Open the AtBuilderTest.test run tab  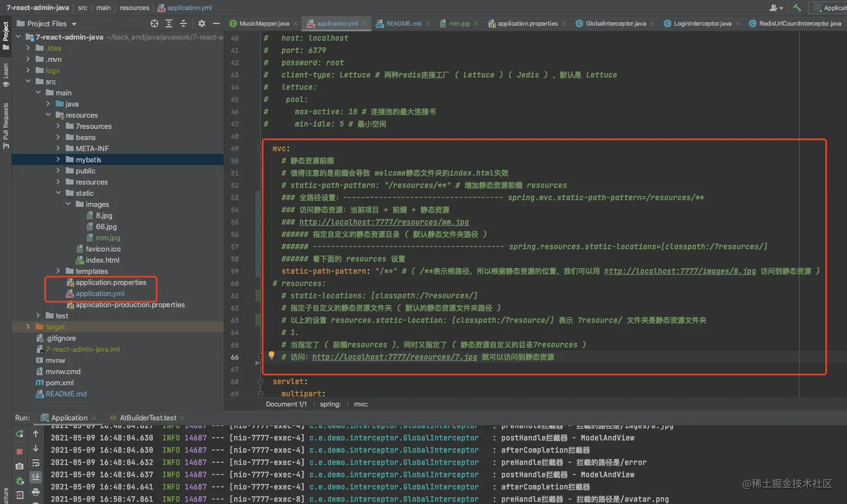pos(143,418)
